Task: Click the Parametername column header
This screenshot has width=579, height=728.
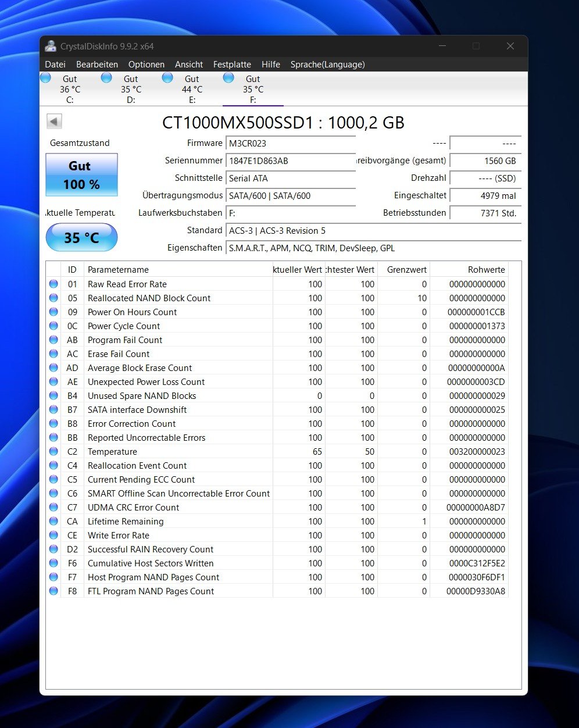Action: click(178, 269)
